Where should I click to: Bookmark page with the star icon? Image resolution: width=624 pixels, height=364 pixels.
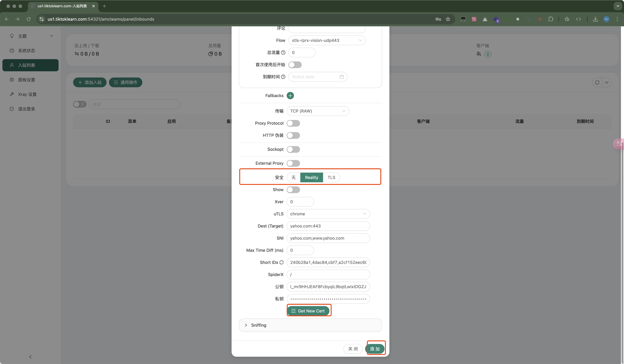point(448,19)
